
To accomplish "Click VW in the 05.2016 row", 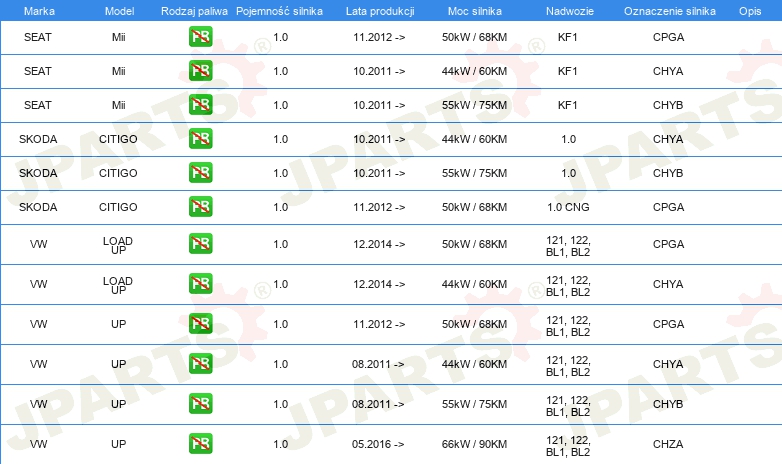I will tap(38, 444).
